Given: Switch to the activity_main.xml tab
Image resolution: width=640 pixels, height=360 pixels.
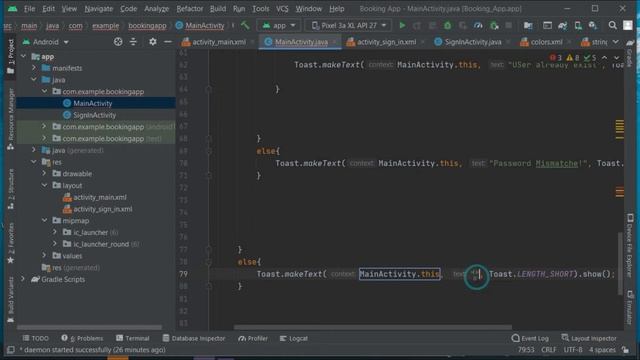Looking at the screenshot, I should pos(218,42).
